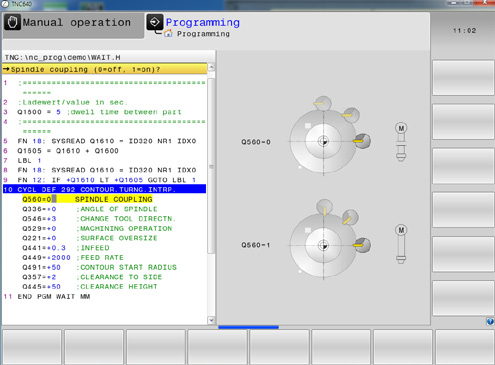
Task: Click parameter Q336=+0 ANGLE OF SPINDLE
Action: pos(89,209)
